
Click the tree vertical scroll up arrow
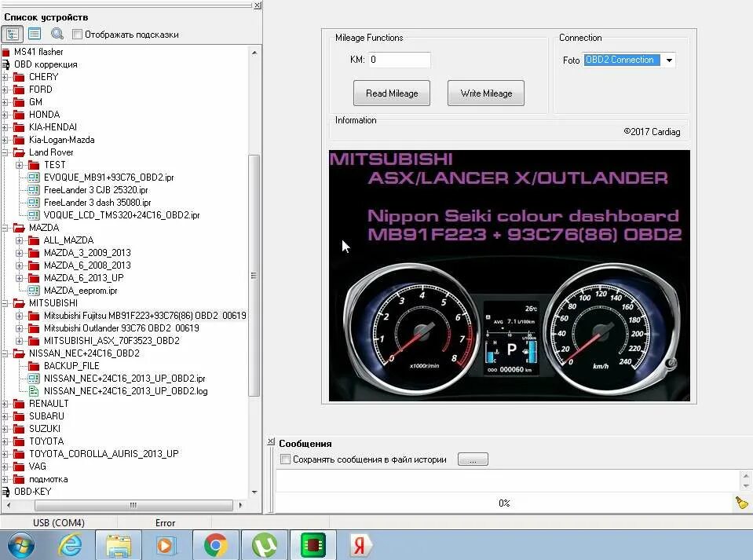click(x=254, y=53)
